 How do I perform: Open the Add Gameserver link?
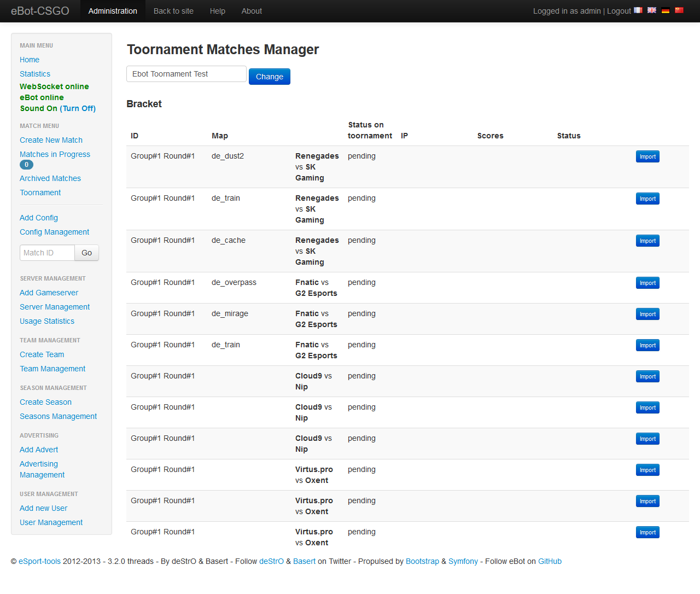tap(49, 293)
